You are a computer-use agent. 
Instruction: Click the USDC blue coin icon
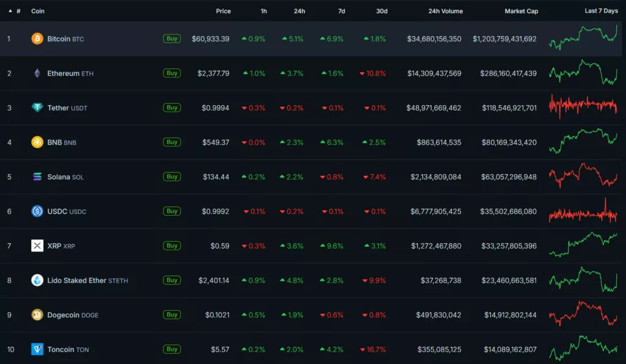(x=37, y=211)
